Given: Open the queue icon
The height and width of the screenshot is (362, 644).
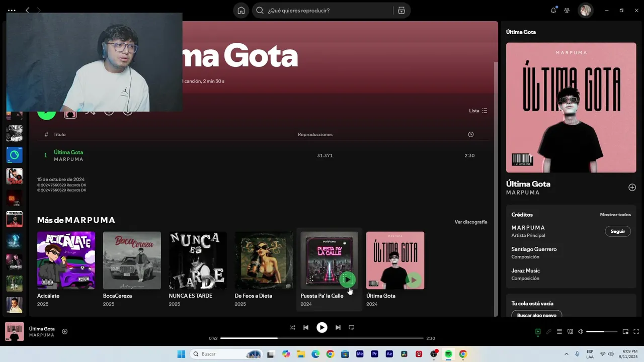Looking at the screenshot, I should (559, 331).
